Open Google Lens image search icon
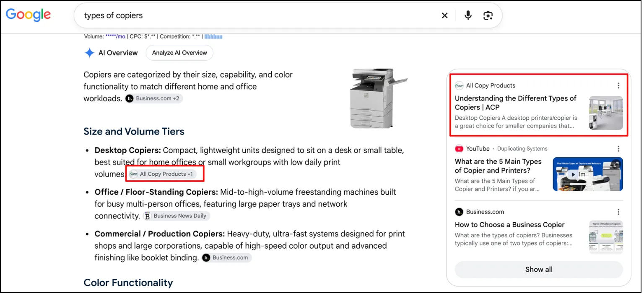Image resolution: width=644 pixels, height=293 pixels. 488,15
